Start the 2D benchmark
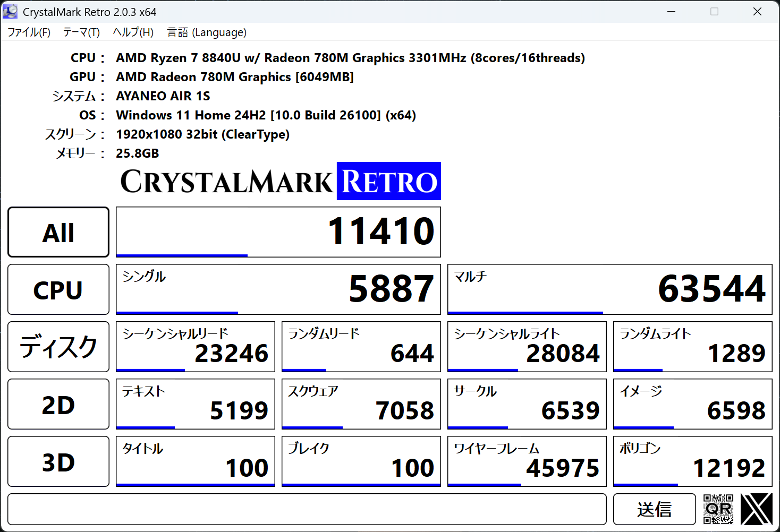 (58, 404)
